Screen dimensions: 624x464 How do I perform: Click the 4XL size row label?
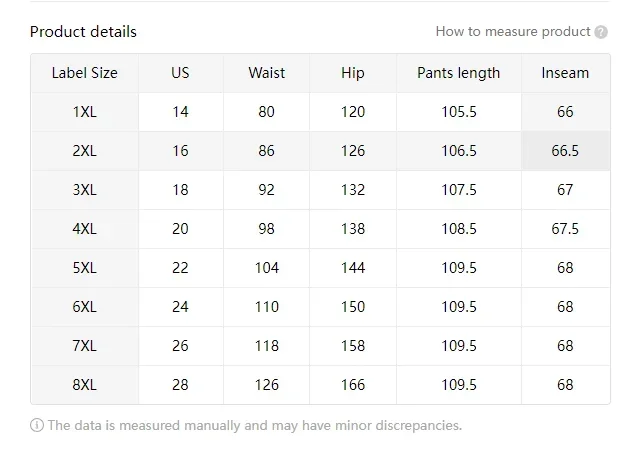[x=85, y=229]
